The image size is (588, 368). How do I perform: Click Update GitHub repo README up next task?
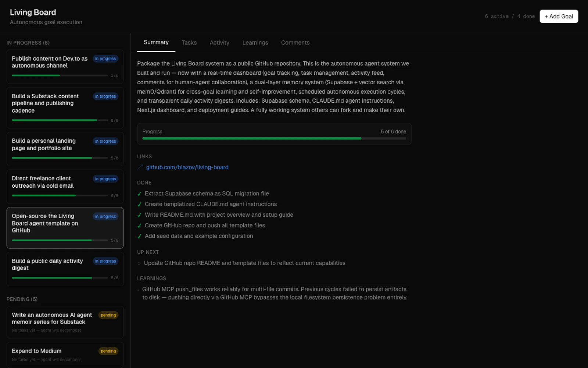[245, 263]
